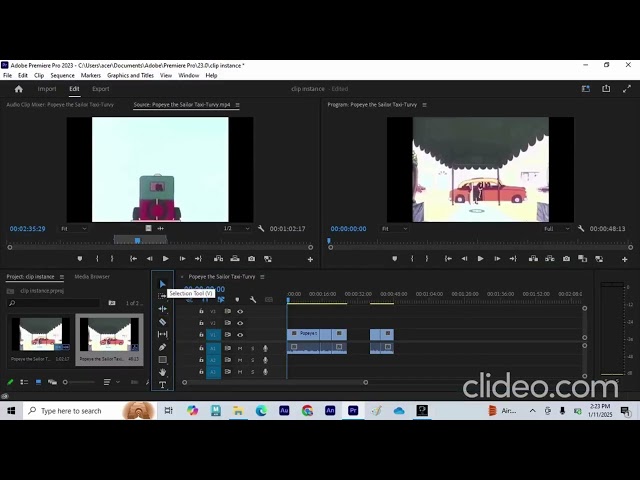Open timeline display settings wrench
The image size is (640, 480).
click(x=253, y=300)
